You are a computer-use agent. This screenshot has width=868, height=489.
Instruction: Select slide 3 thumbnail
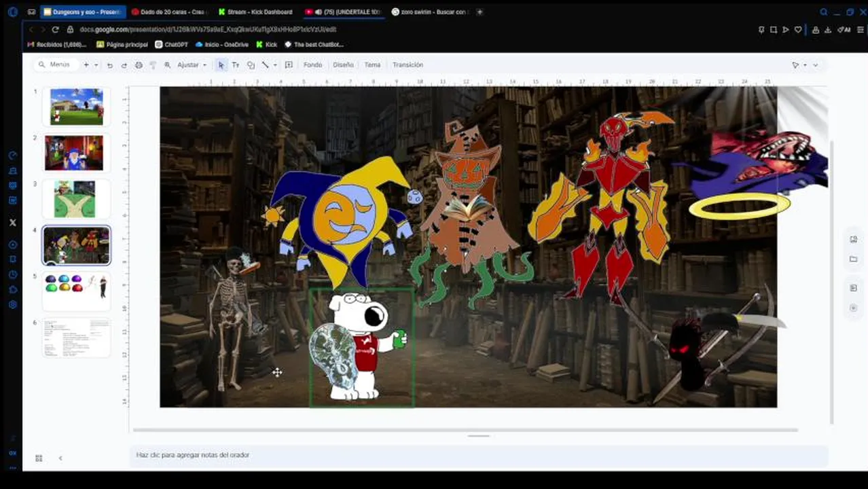(x=75, y=198)
